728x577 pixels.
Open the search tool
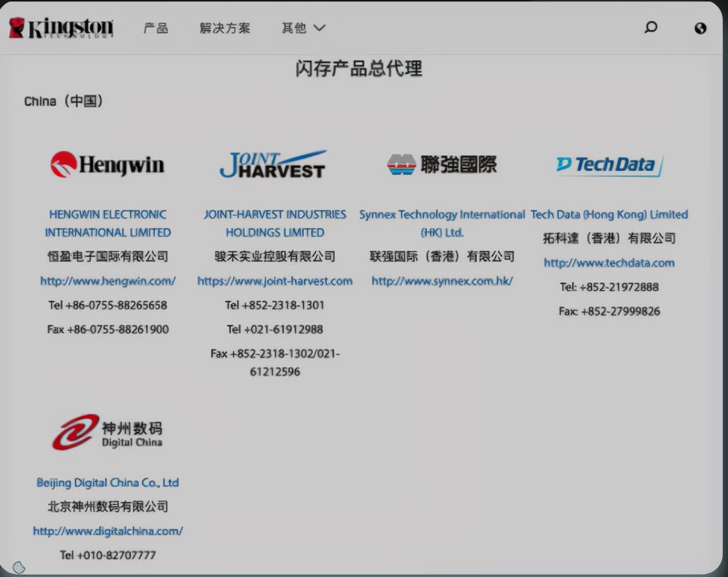click(x=651, y=28)
